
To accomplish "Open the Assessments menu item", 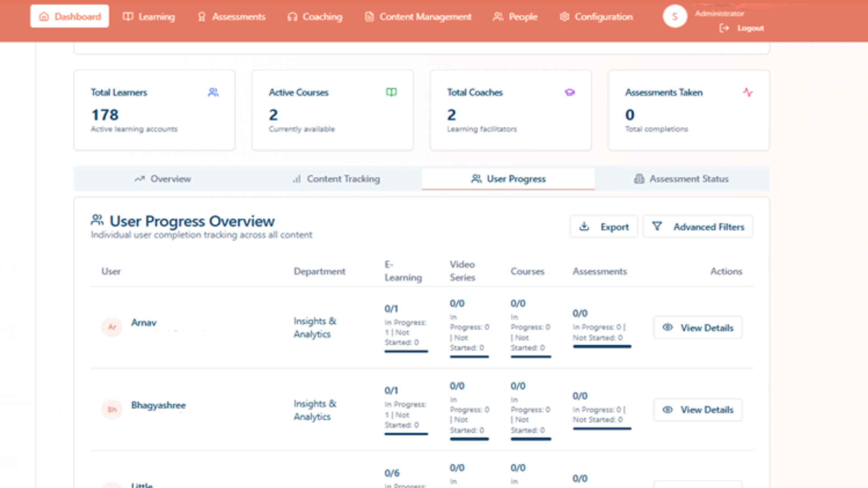I will [x=231, y=17].
